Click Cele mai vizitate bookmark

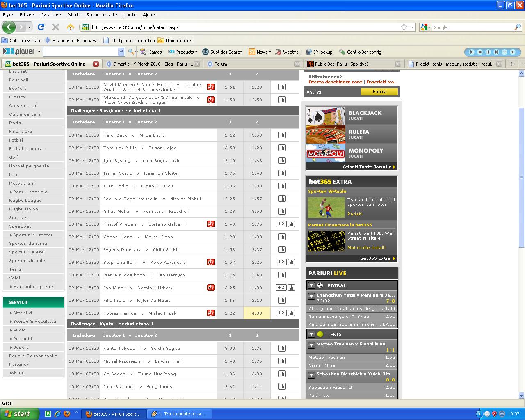(x=22, y=41)
